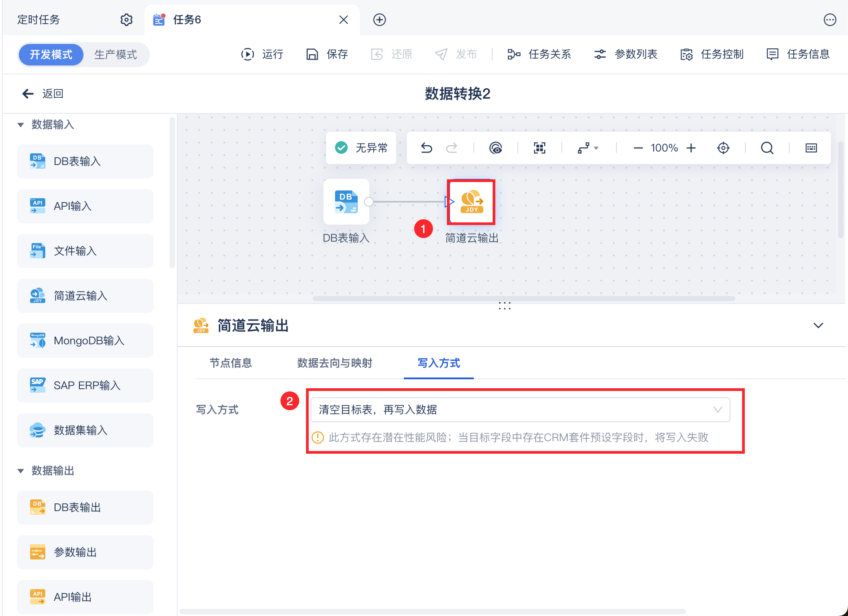The height and width of the screenshot is (616, 848).
Task: Click 返回 to go back
Action: pyautogui.click(x=43, y=94)
